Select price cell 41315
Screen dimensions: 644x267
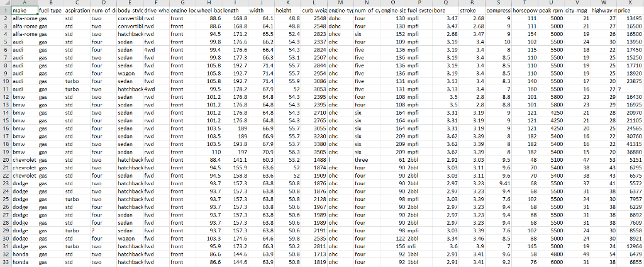(x=630, y=144)
